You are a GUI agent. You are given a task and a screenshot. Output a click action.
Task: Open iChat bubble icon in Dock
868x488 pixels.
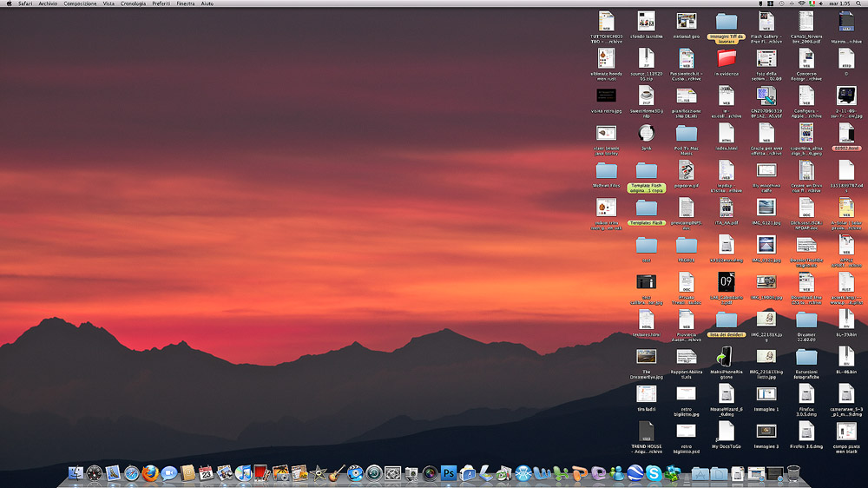tap(169, 473)
